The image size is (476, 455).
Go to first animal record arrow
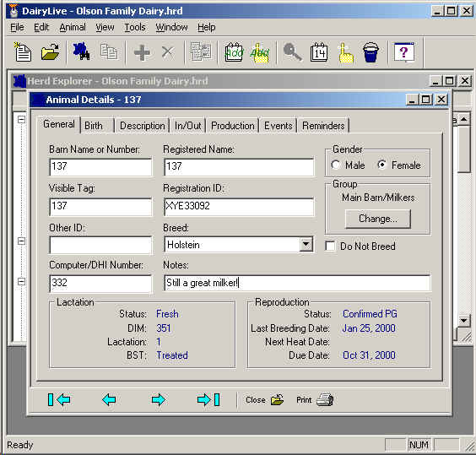click(x=59, y=399)
